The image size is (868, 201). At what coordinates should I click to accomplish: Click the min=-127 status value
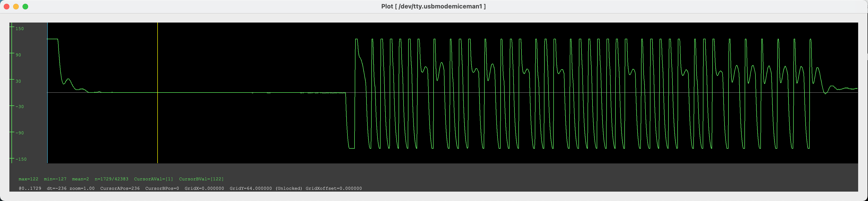pyautogui.click(x=55, y=179)
